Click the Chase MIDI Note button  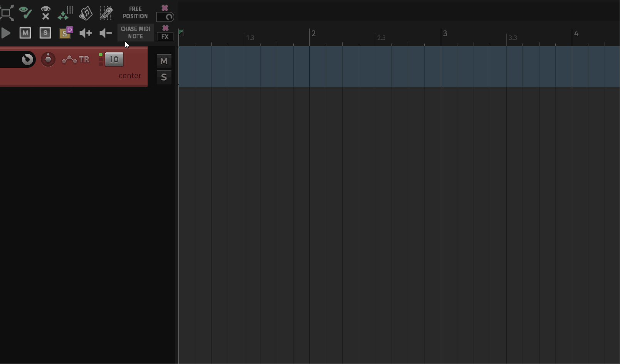[x=135, y=33]
